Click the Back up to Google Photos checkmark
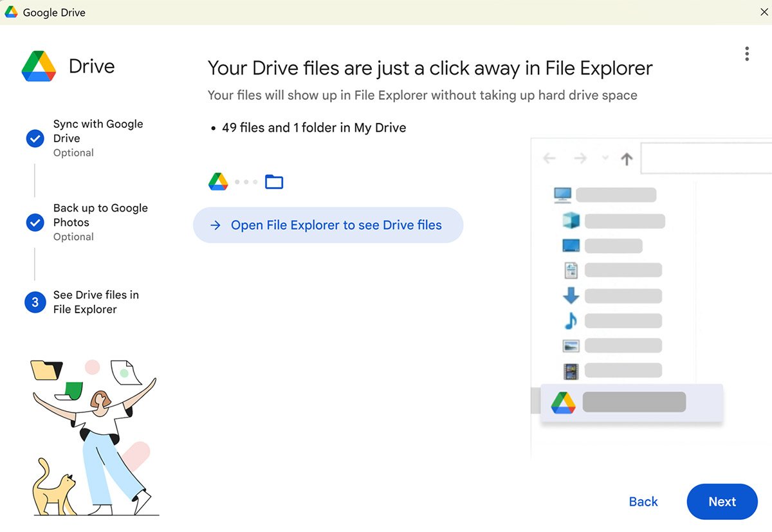772x532 pixels. tap(35, 223)
